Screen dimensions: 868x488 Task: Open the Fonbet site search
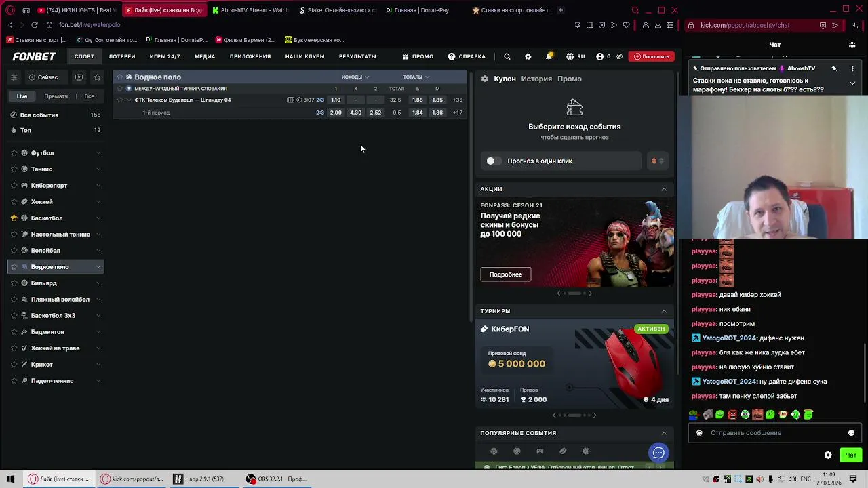pyautogui.click(x=507, y=56)
